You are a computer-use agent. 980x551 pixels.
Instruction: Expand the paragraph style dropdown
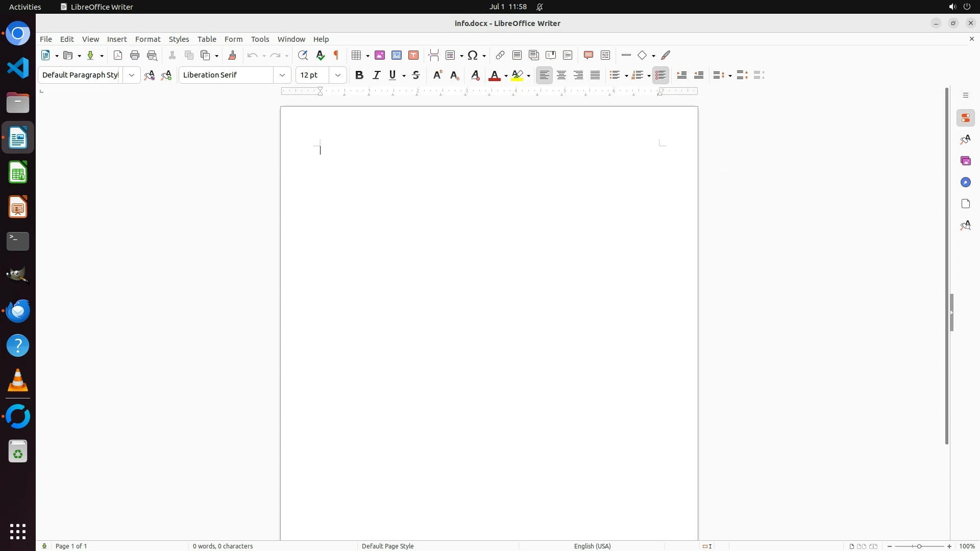click(132, 76)
